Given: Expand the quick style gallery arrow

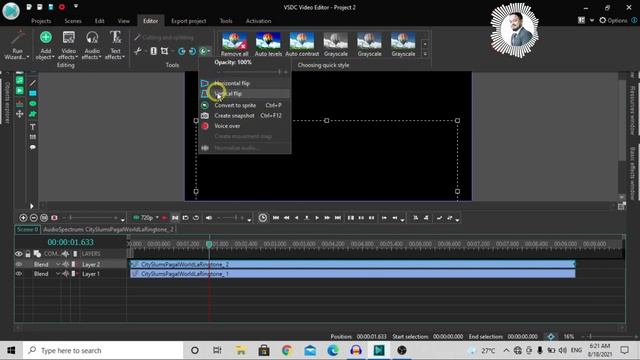Looking at the screenshot, I should (425, 54).
